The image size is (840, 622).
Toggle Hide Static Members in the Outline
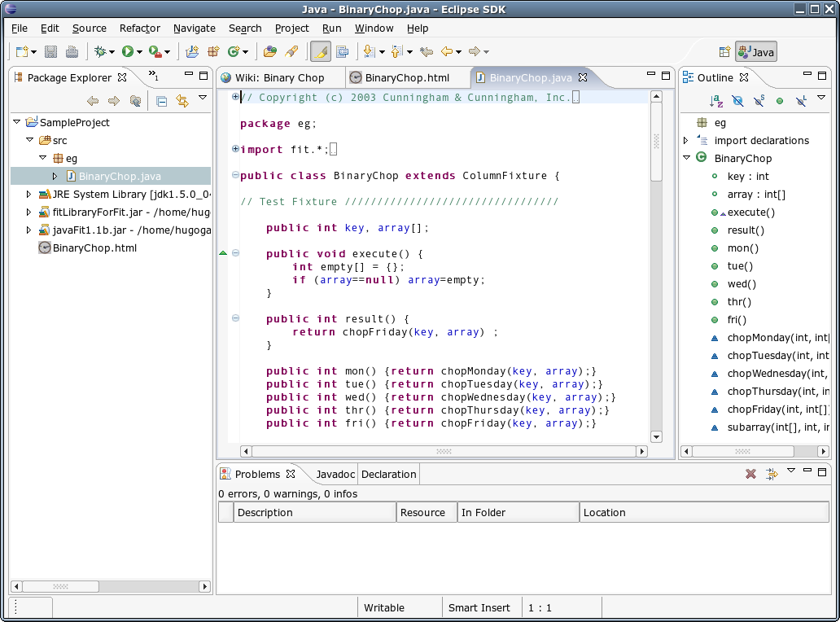click(759, 102)
